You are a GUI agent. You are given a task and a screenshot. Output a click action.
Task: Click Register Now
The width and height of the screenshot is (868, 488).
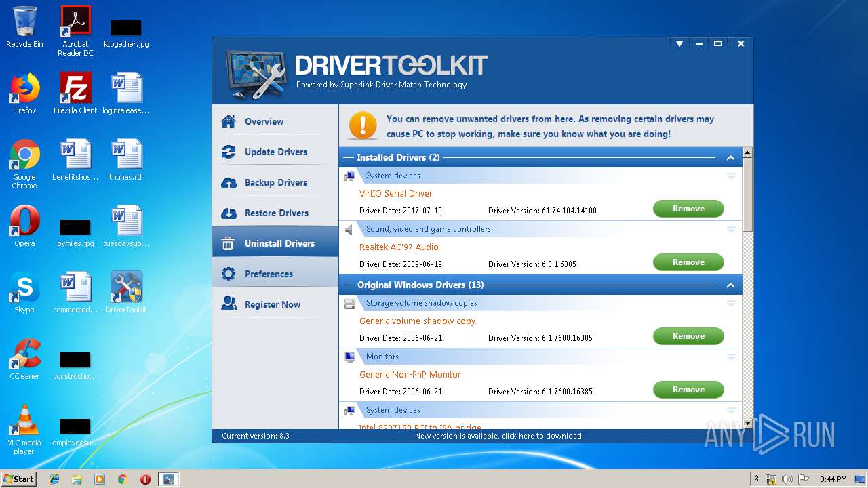(275, 304)
